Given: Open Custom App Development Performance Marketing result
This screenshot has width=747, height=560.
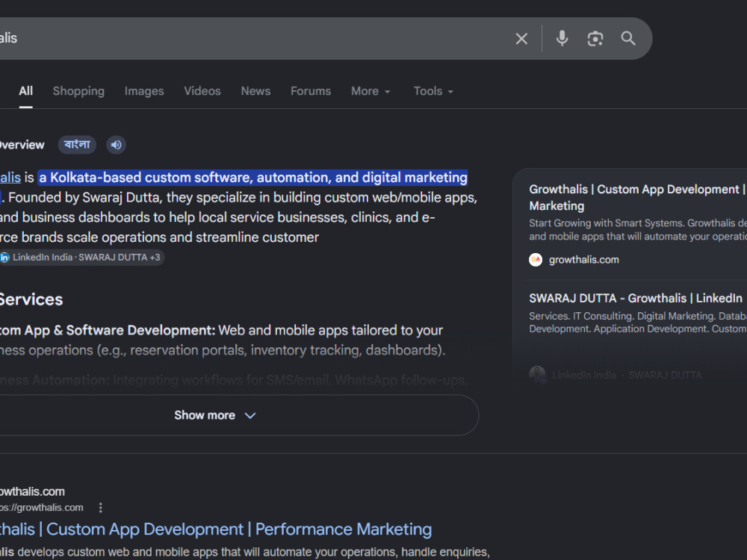Looking at the screenshot, I should click(216, 529).
